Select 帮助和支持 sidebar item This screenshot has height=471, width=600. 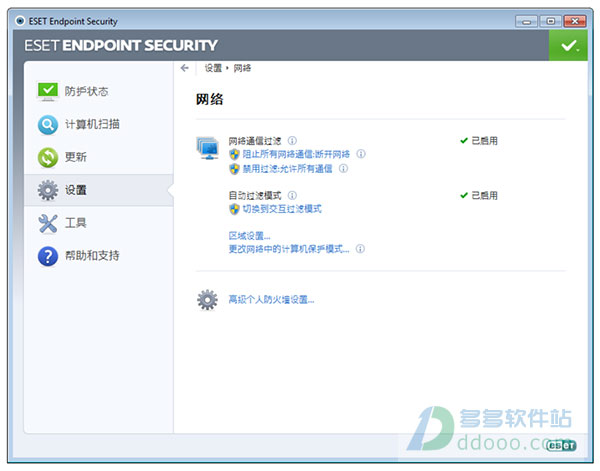(92, 256)
